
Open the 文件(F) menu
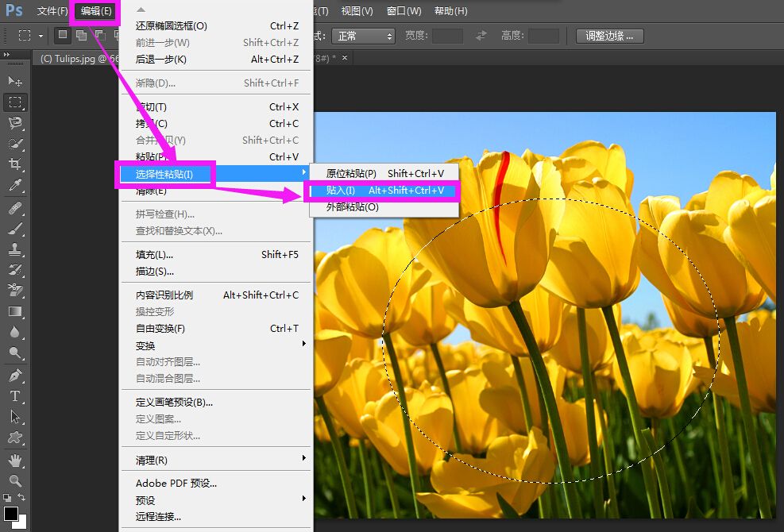[52, 10]
